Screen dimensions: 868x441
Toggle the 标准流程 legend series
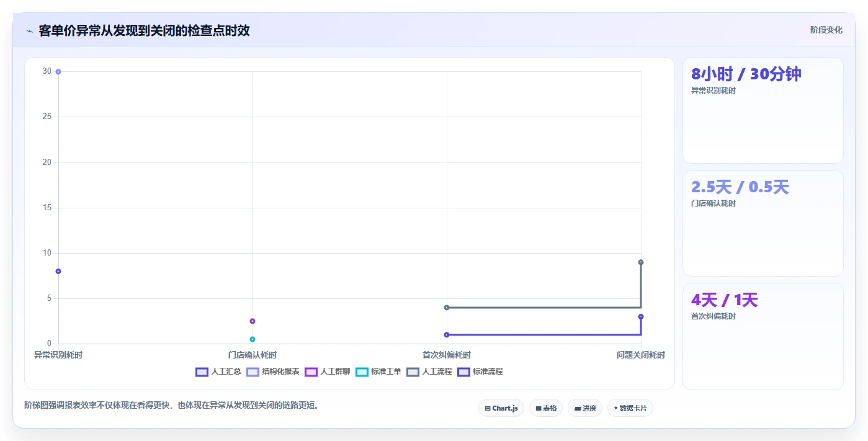[480, 372]
